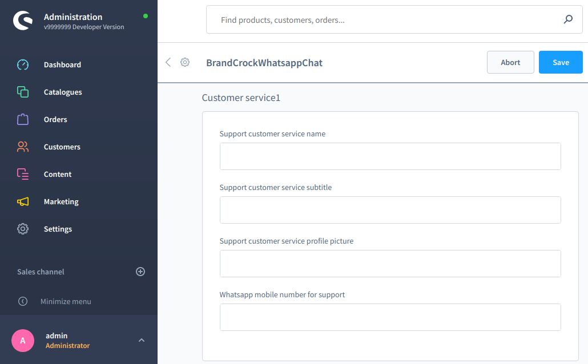Save the plugin configuration
The width and height of the screenshot is (588, 364).
click(561, 62)
